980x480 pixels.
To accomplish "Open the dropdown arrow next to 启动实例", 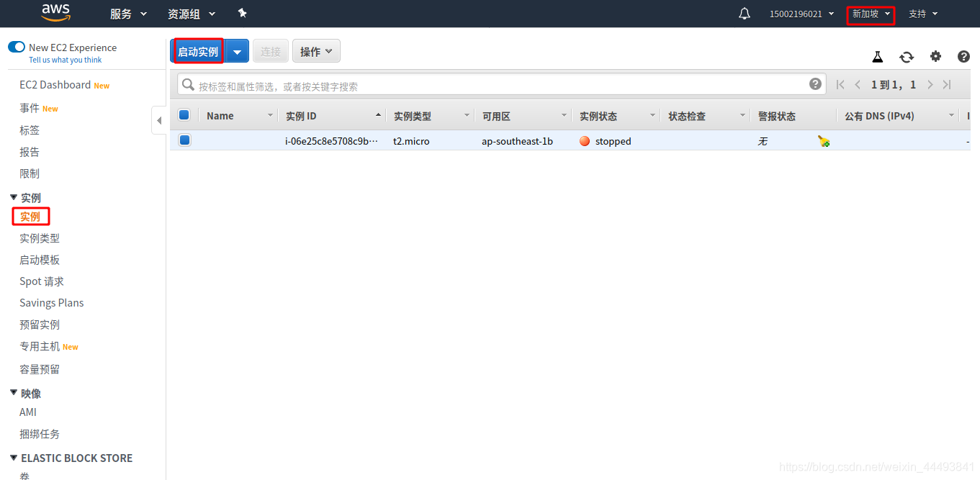I will click(x=238, y=52).
